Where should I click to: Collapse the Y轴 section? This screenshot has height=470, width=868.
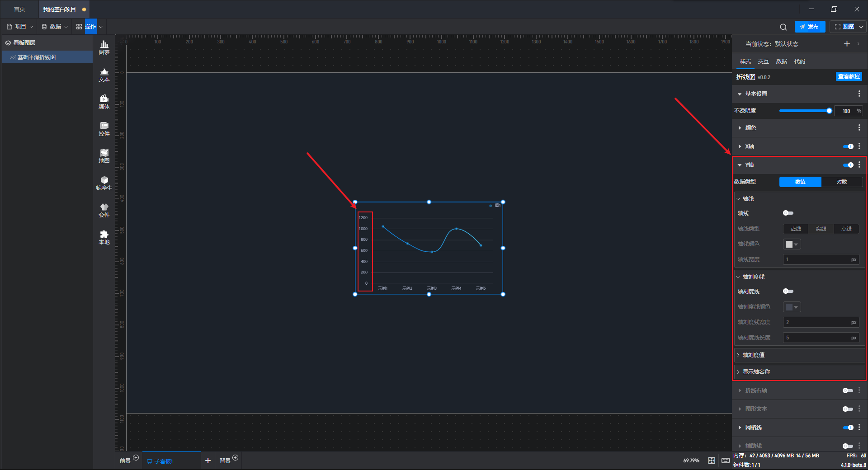[x=740, y=165]
